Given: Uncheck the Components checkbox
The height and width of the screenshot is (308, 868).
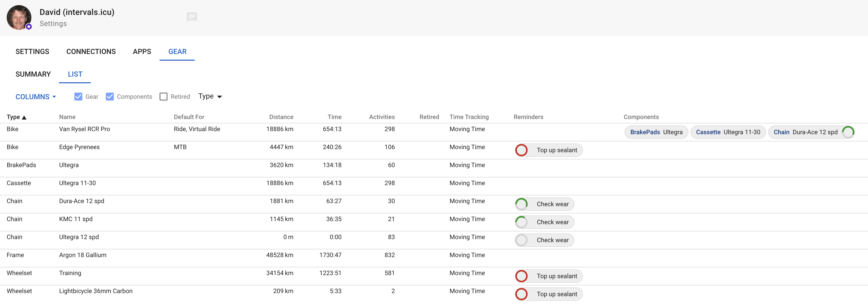Looking at the screenshot, I should (x=110, y=97).
